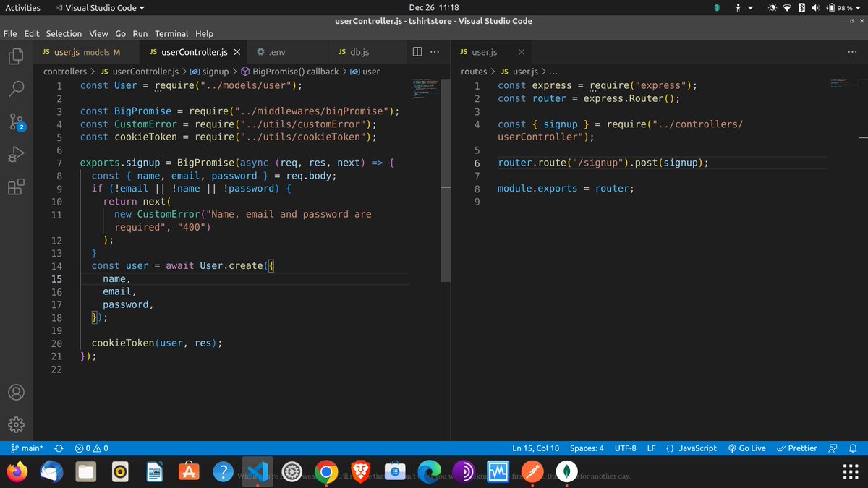Open Source Control view with 2 changes
This screenshot has width=868, height=488.
pos(16,122)
